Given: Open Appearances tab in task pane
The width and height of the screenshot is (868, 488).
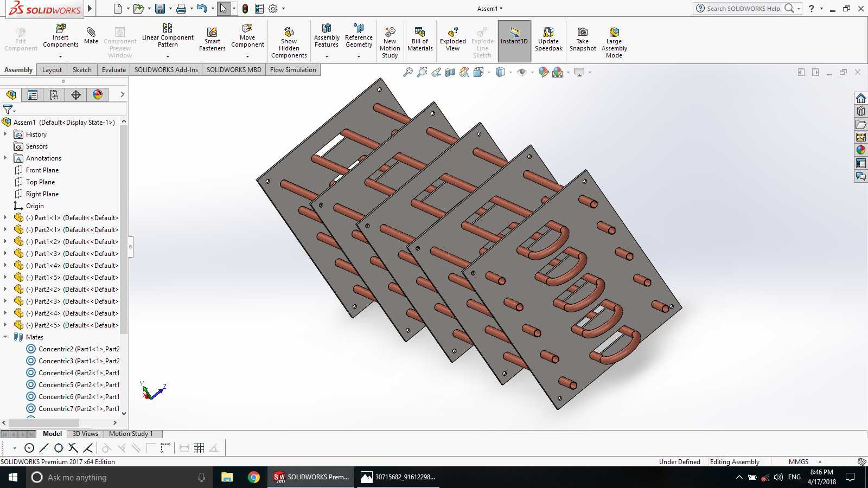Looking at the screenshot, I should [x=861, y=150].
